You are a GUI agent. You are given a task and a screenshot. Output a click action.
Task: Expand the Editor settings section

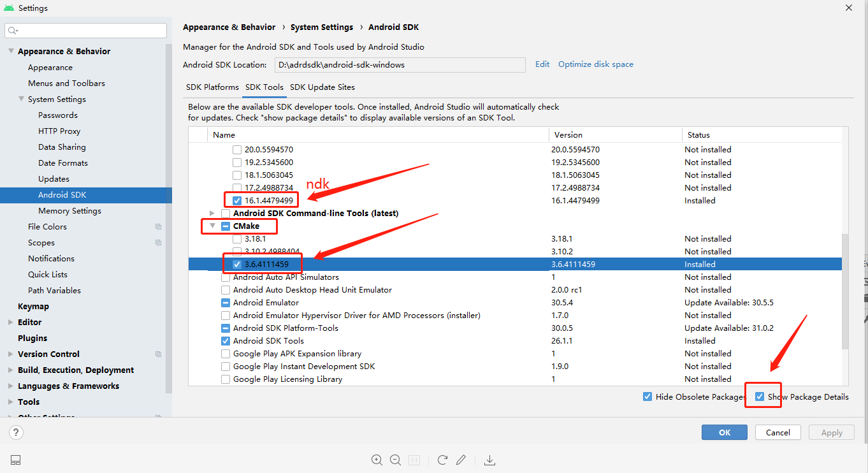[11, 322]
